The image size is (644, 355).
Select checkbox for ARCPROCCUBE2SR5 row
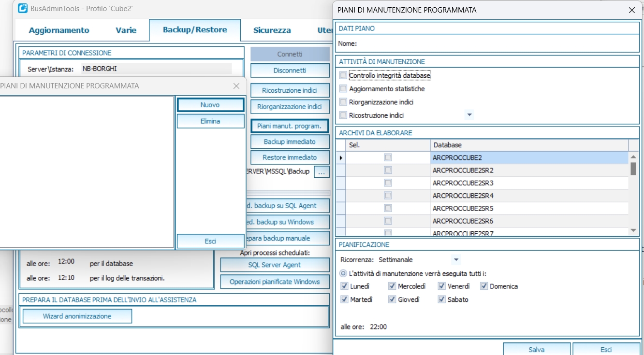click(x=388, y=208)
